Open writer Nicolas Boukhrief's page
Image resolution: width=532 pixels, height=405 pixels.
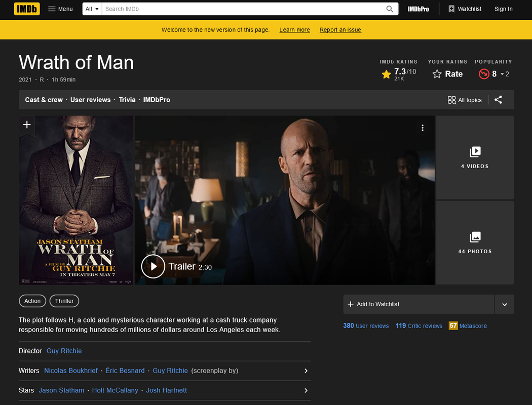pyautogui.click(x=71, y=371)
